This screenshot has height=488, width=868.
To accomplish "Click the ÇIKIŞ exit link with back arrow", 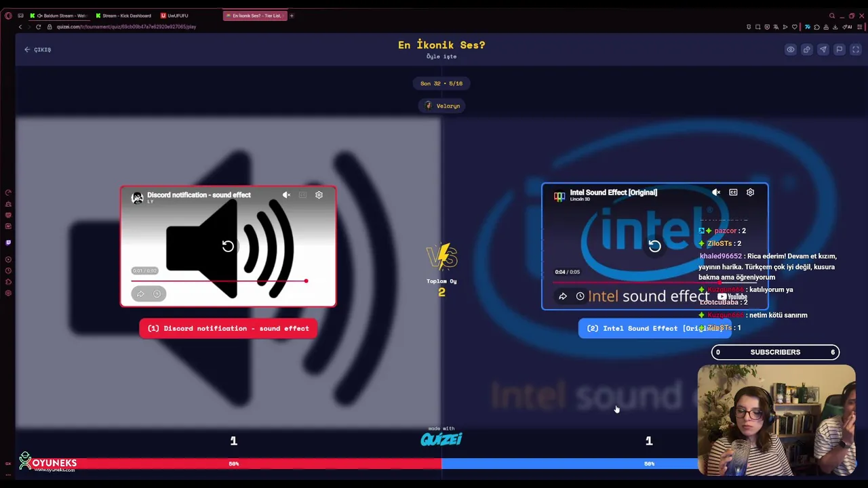I will pos(38,49).
